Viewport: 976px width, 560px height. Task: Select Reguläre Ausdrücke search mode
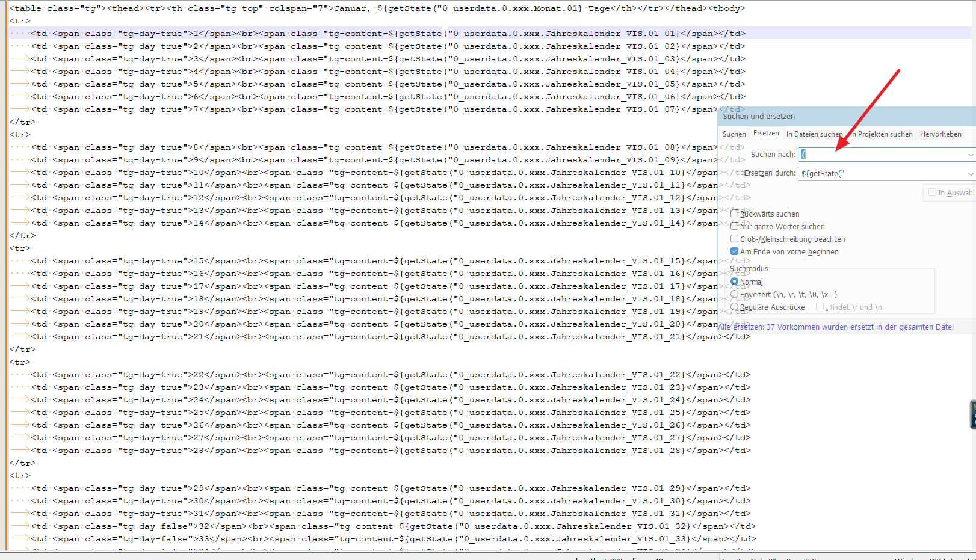point(734,307)
